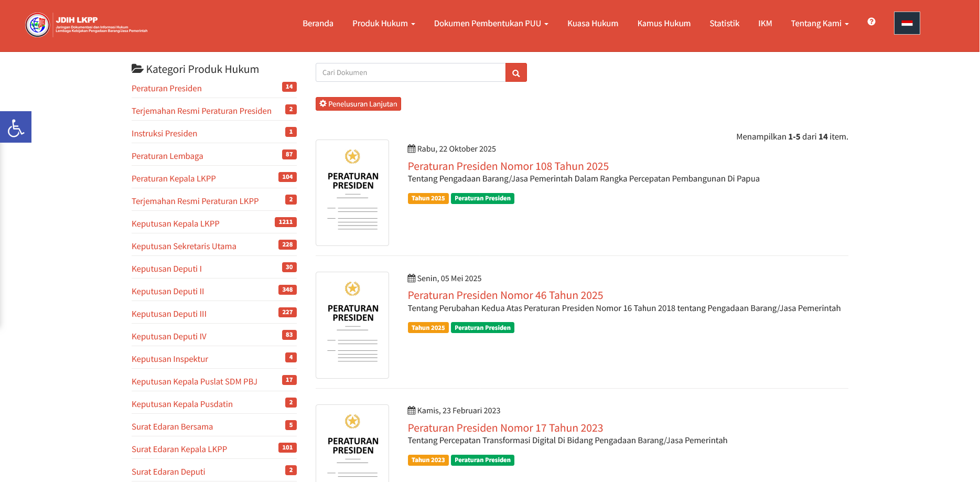The image size is (980, 482).
Task: Click Tahun 2025 tag under Perpres 46
Action: [x=428, y=328]
